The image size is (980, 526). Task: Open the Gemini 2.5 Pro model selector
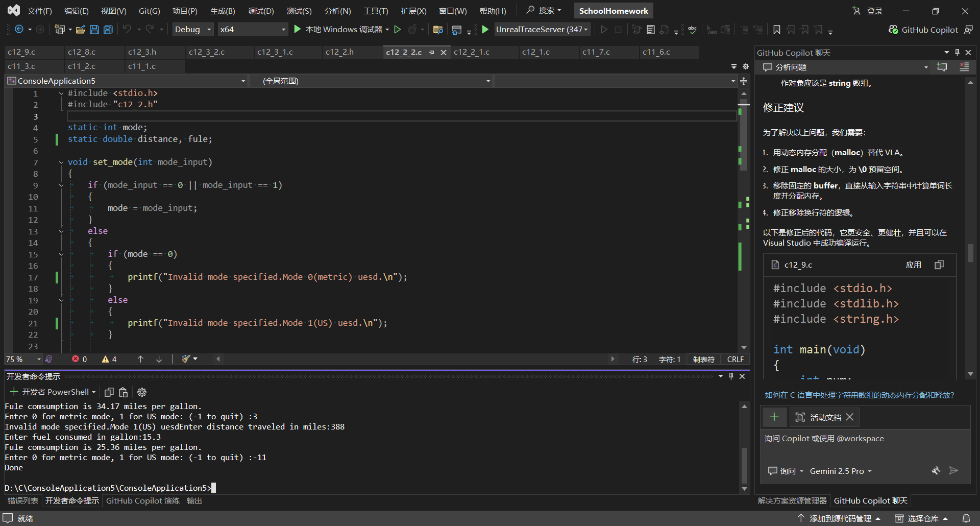(840, 471)
